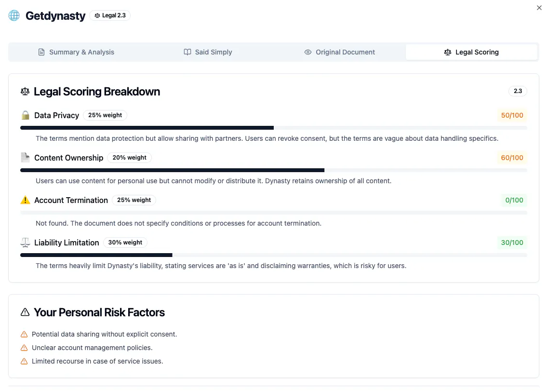Click the eye icon in Original Document tab

point(307,52)
